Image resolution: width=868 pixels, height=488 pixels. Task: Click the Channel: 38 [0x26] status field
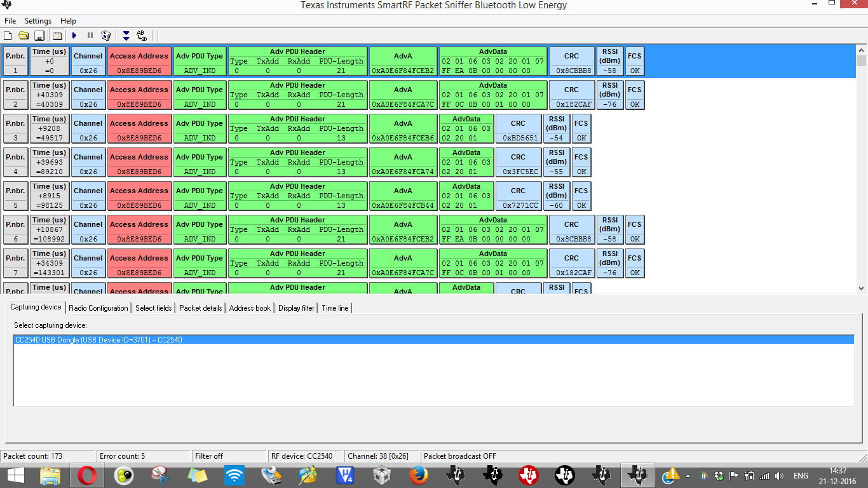coord(383,456)
